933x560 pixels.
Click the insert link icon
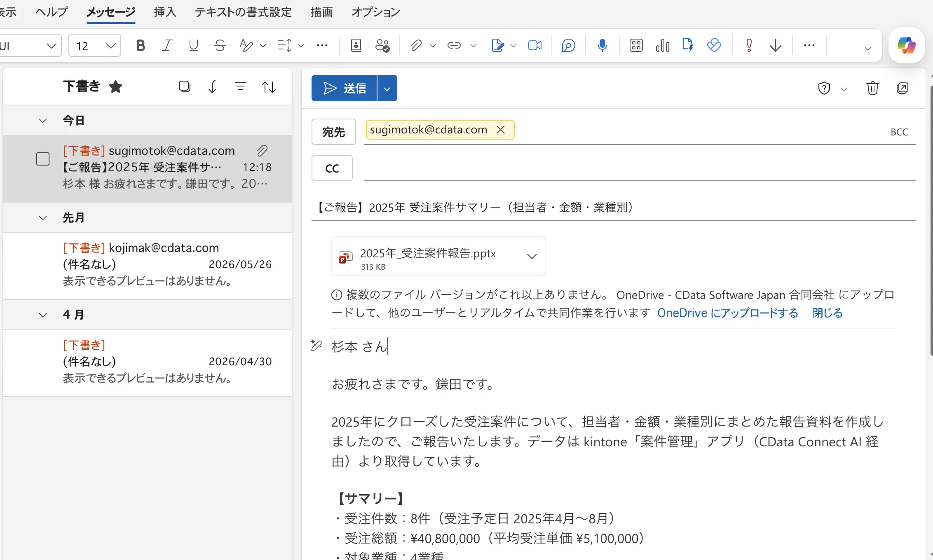point(454,45)
